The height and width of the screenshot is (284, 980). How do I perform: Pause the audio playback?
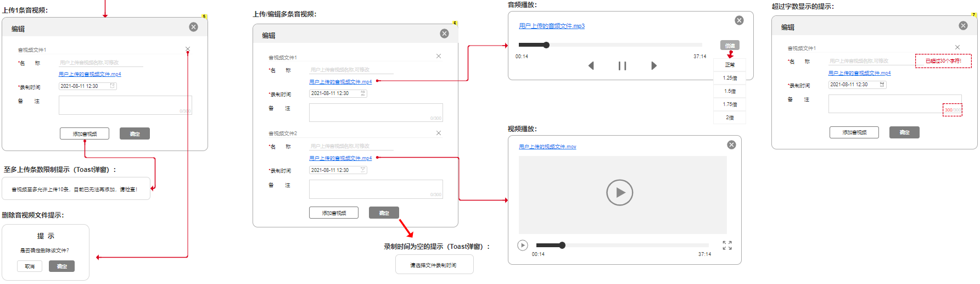[622, 66]
